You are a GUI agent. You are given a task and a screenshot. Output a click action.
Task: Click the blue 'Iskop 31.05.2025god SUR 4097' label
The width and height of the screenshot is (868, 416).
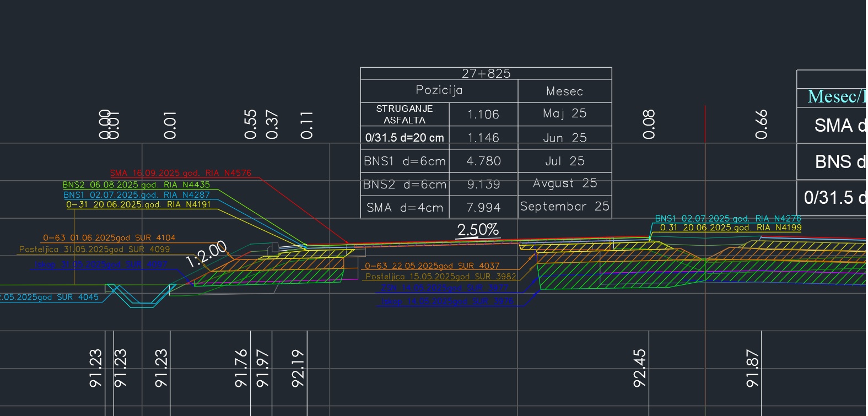[101, 264]
